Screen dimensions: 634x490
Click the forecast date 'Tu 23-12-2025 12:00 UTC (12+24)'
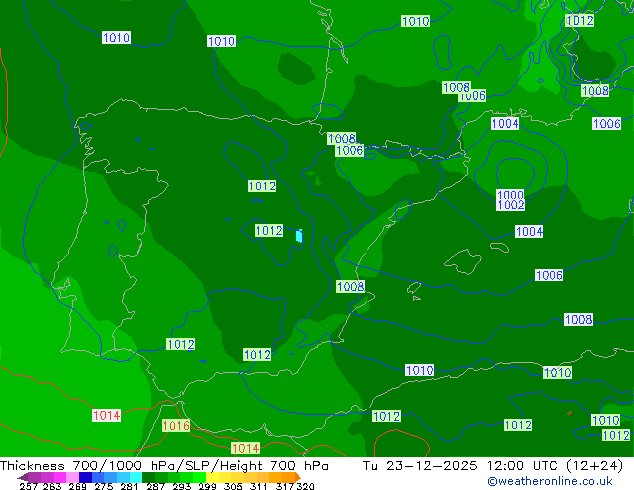pyautogui.click(x=493, y=466)
